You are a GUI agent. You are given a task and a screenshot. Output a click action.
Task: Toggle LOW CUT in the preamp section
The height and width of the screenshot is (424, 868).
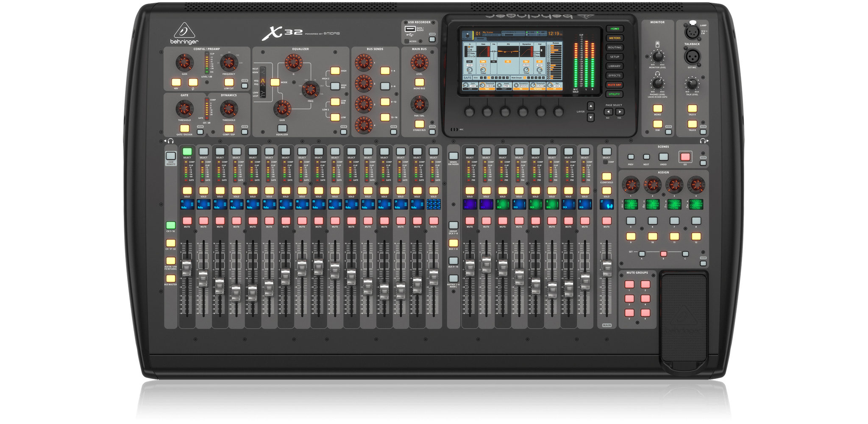(x=229, y=83)
